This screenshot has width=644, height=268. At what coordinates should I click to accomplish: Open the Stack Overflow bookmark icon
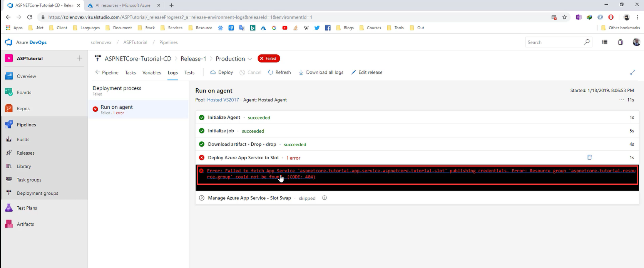(x=296, y=28)
